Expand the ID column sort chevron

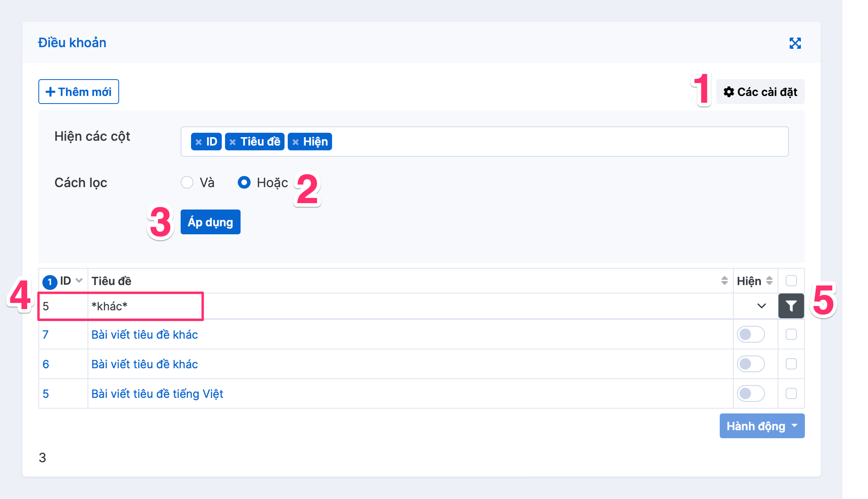pyautogui.click(x=79, y=281)
